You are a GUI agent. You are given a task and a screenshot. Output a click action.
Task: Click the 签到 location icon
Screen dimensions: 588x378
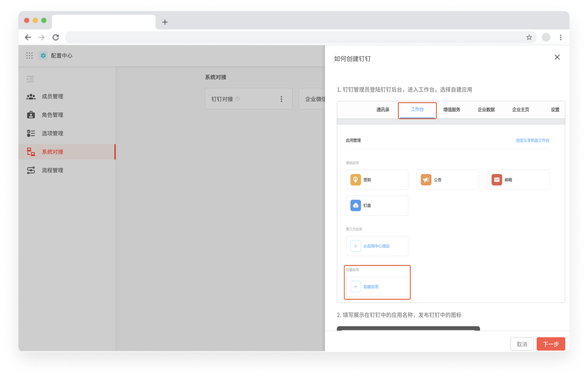point(356,179)
